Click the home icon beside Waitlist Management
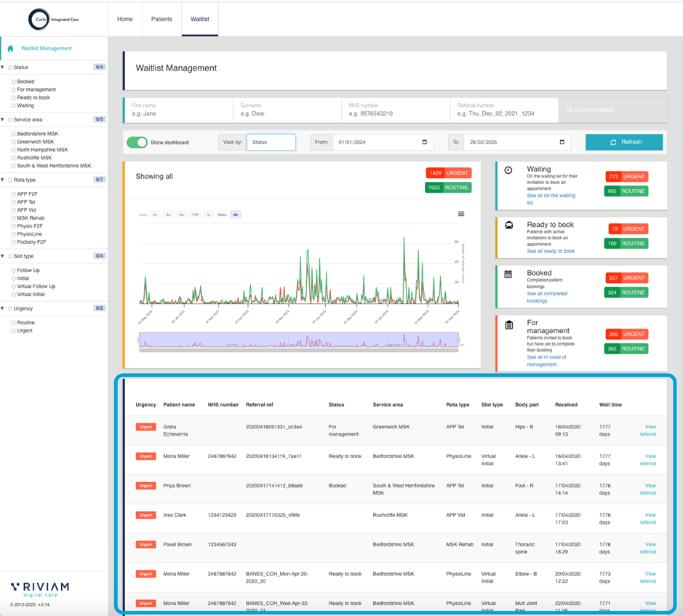Image resolution: width=683 pixels, height=616 pixels. [x=10, y=49]
